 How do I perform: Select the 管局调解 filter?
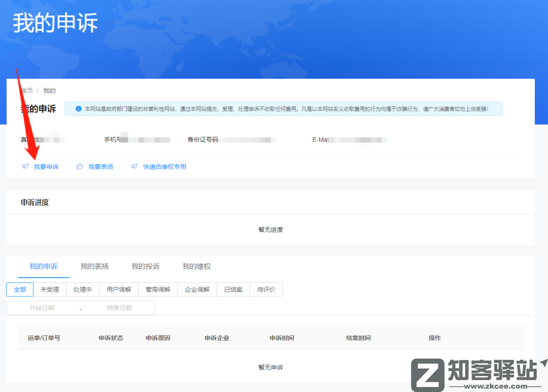coord(158,289)
